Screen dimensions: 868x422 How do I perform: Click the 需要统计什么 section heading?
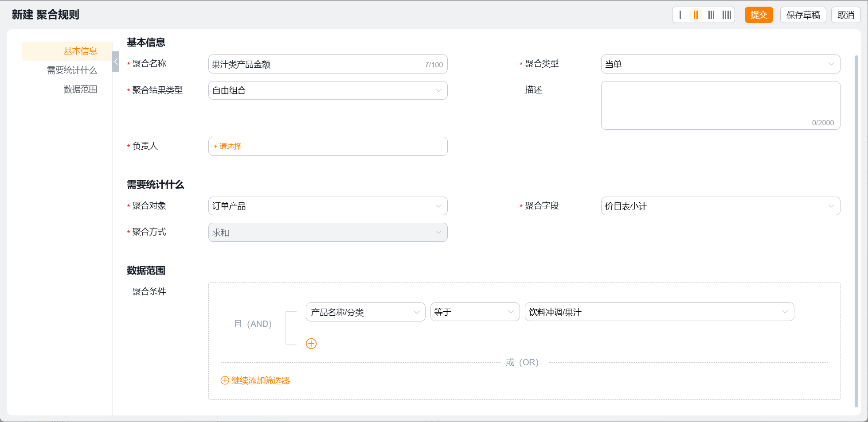pos(155,185)
